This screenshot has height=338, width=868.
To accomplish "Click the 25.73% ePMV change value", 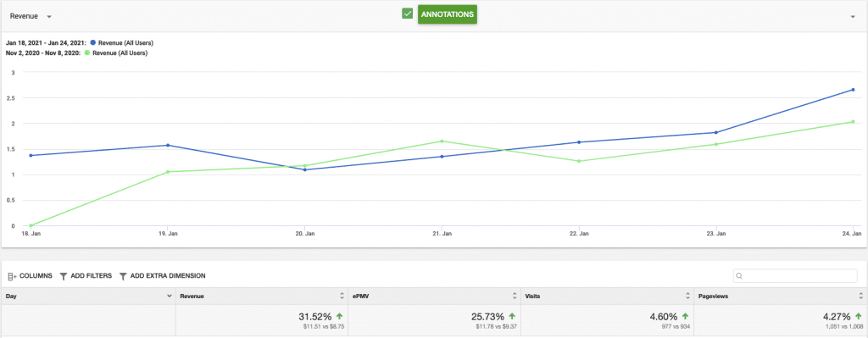I will (487, 317).
